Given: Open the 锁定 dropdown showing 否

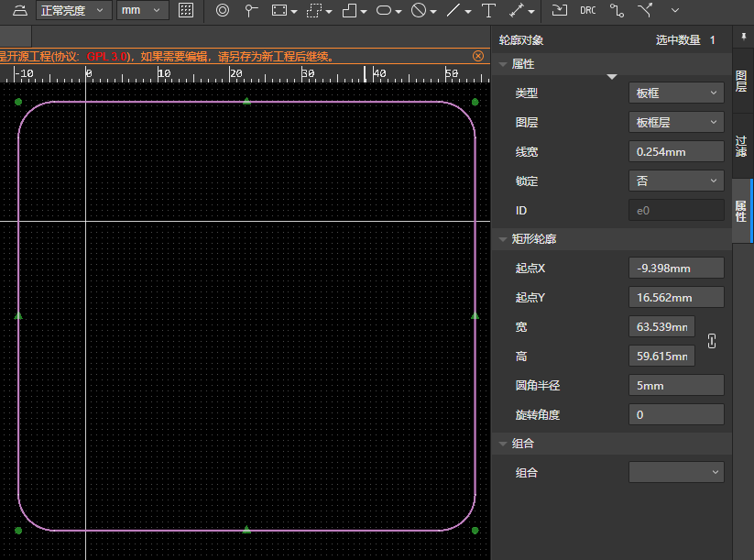Looking at the screenshot, I should tap(676, 181).
